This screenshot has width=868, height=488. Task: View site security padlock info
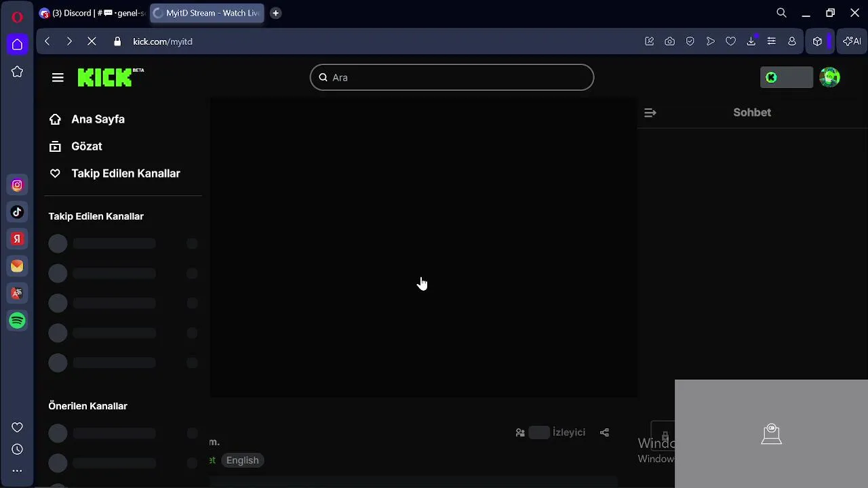point(117,41)
